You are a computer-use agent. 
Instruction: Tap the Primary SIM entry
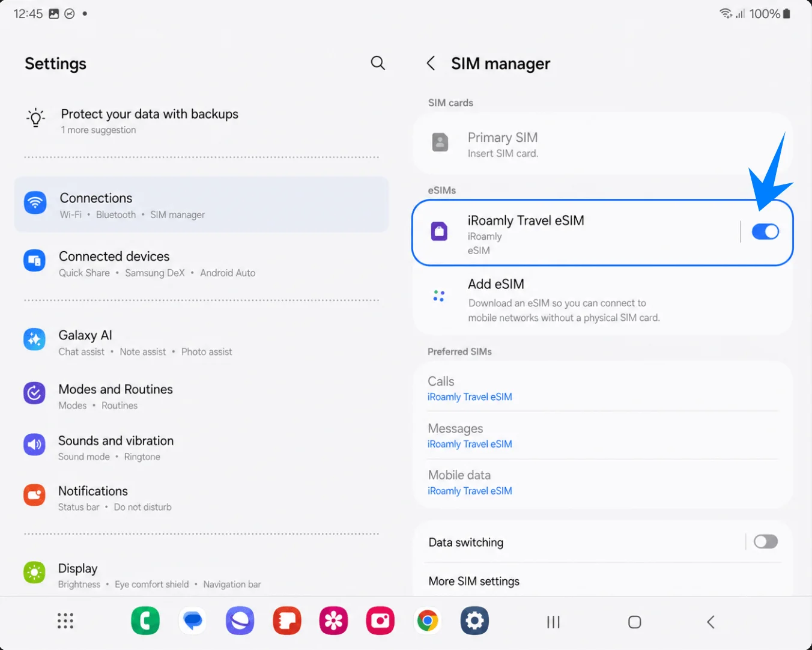point(602,144)
